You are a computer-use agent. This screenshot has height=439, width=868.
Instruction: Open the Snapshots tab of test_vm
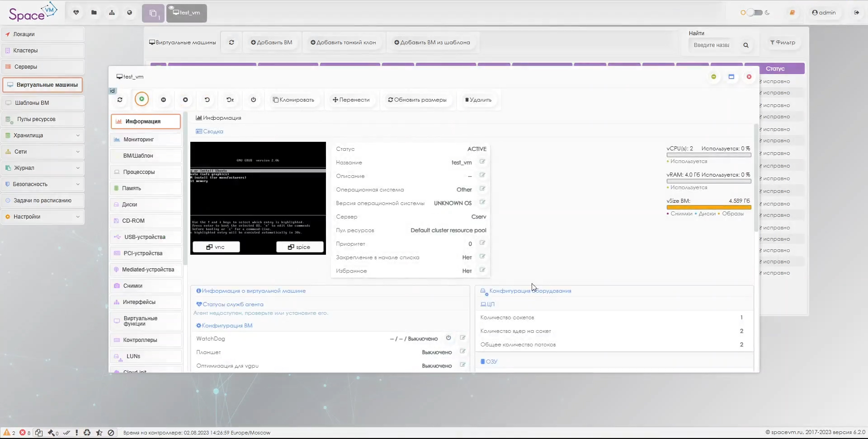coord(146,286)
